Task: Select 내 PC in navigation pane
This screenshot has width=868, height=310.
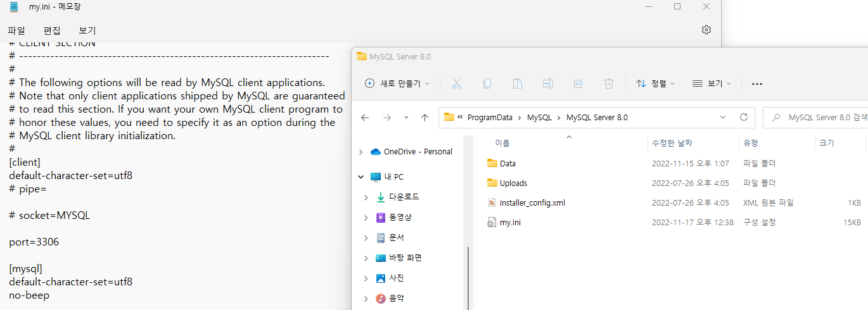Action: coord(393,177)
